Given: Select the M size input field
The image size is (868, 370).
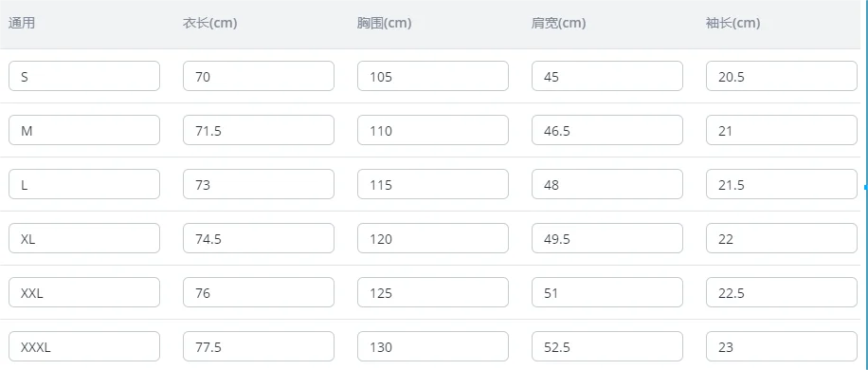Looking at the screenshot, I should click(x=84, y=130).
